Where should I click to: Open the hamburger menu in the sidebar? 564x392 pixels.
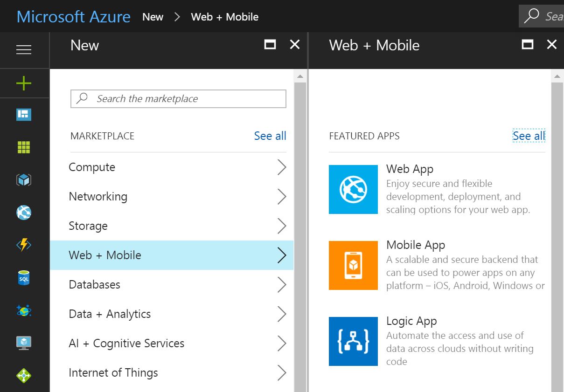(x=24, y=50)
